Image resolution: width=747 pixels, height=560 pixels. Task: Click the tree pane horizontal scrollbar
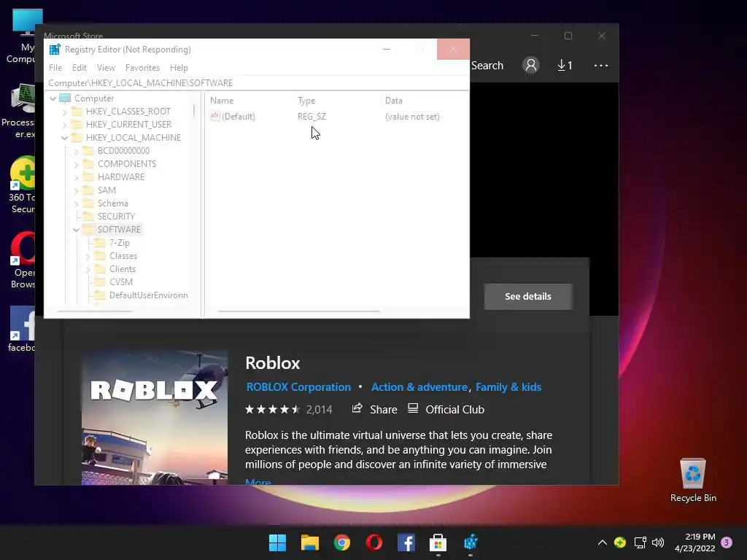pos(95,311)
